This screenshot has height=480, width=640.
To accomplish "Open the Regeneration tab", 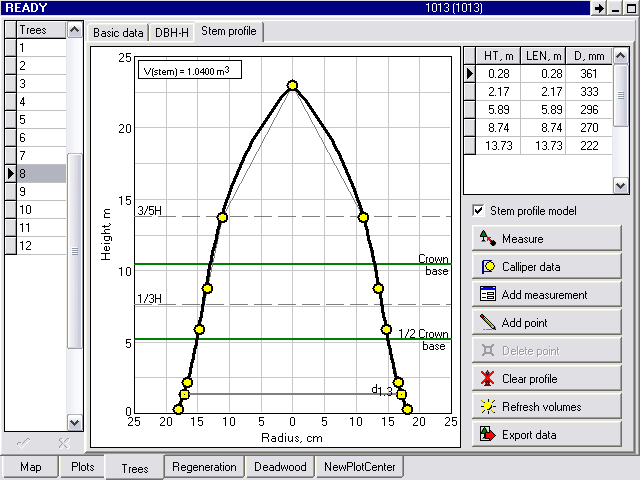I will [x=204, y=467].
